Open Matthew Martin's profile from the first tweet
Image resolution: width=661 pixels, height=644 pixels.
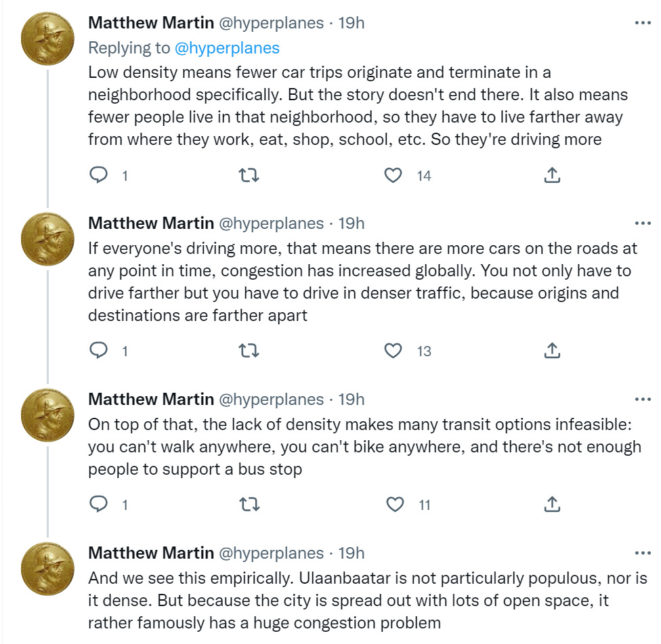151,23
